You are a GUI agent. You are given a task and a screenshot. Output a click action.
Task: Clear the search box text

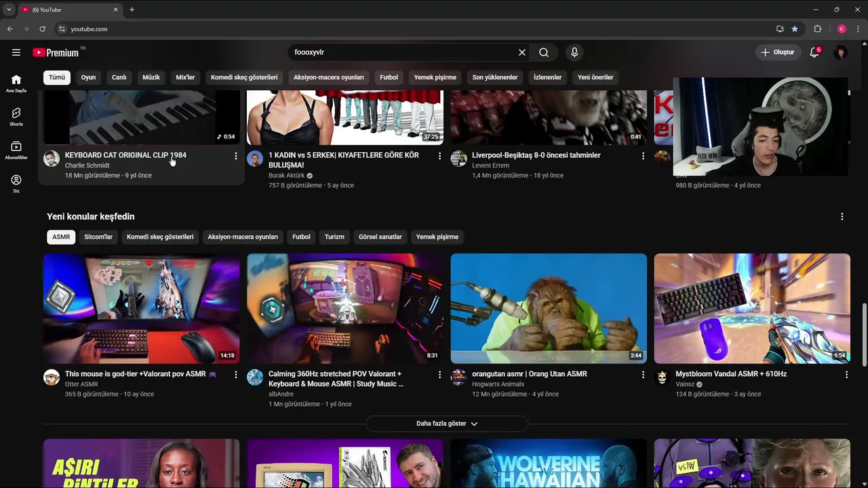(x=522, y=52)
